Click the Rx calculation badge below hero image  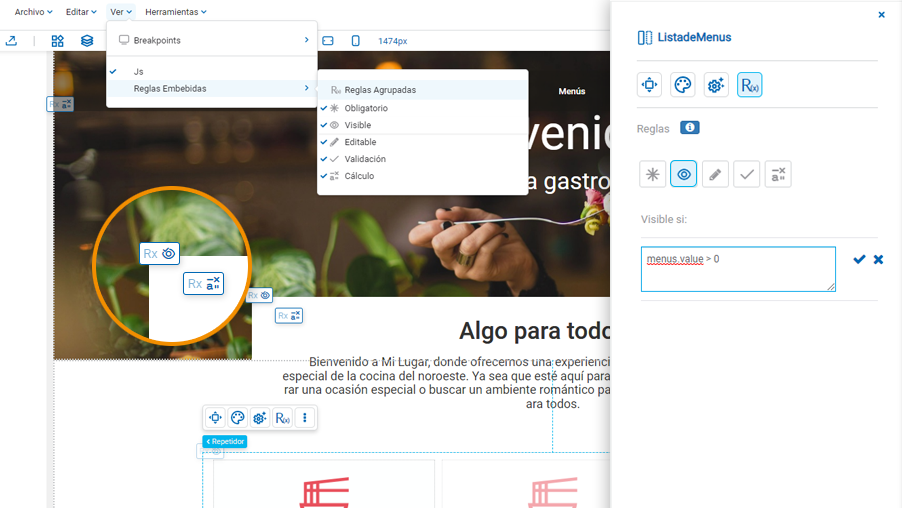tap(289, 316)
